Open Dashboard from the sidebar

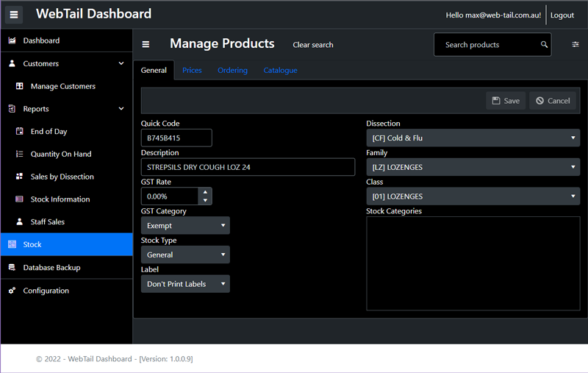pyautogui.click(x=41, y=40)
